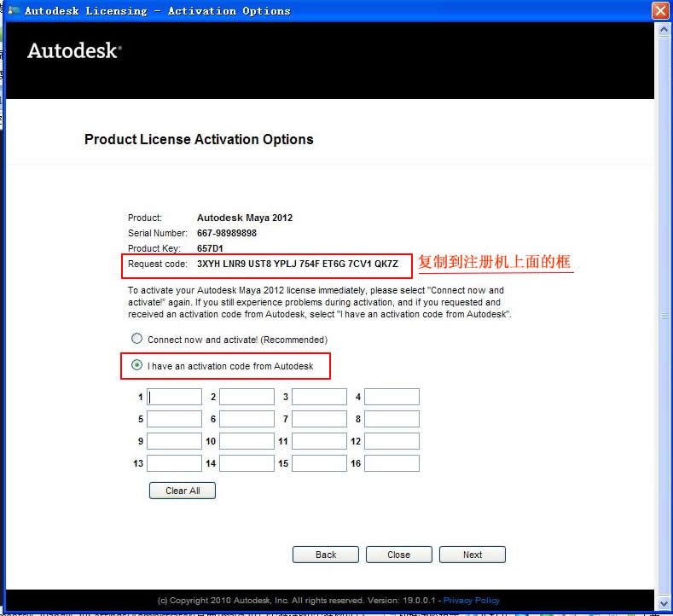Viewport: 673px width, 616px height.
Task: Click into activation code field 13
Action: click(x=174, y=463)
